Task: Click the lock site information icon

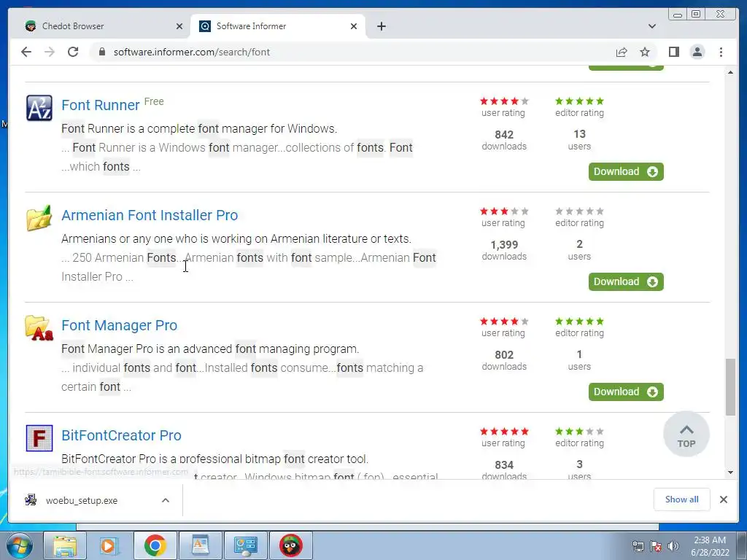Action: click(x=102, y=52)
